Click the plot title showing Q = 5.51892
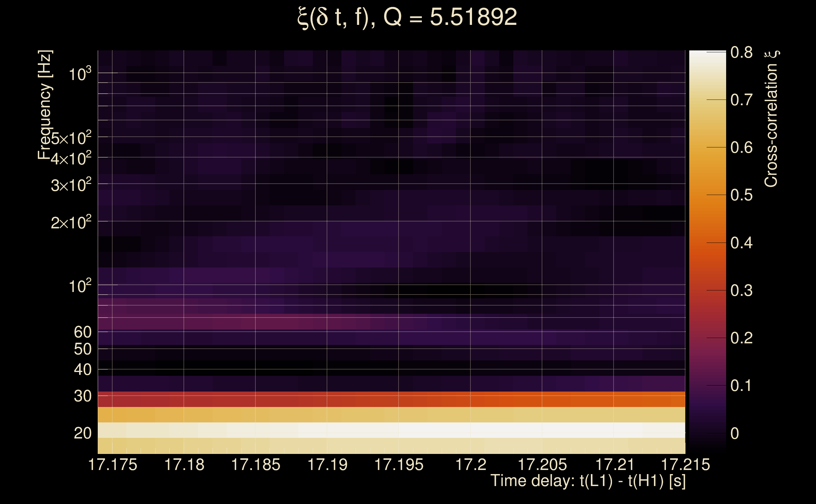The height and width of the screenshot is (504, 816). 407,17
